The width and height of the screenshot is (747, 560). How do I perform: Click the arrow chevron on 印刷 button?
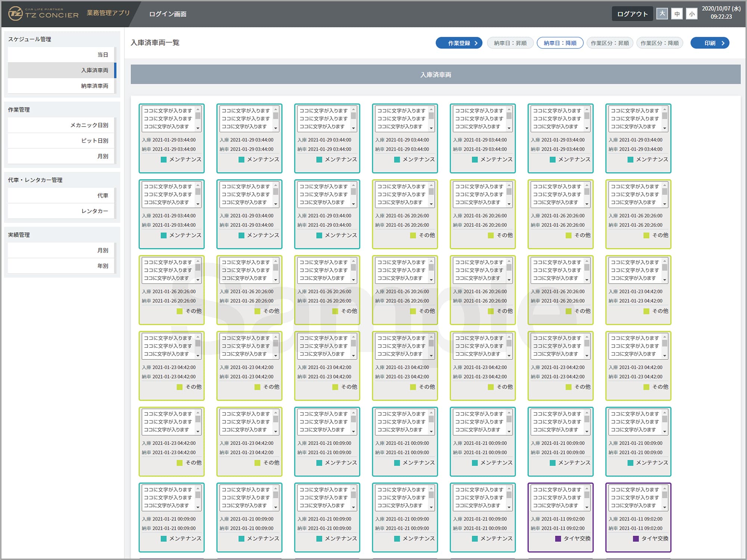723,43
